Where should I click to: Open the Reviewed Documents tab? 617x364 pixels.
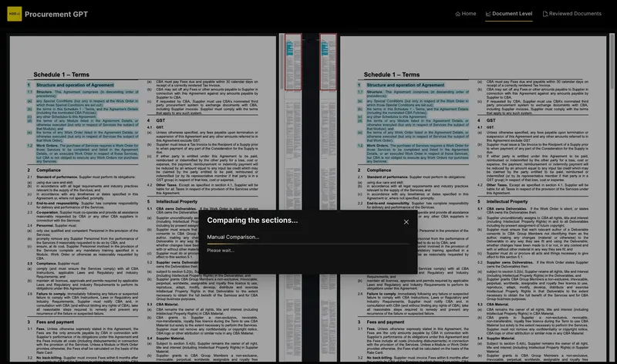coord(571,14)
